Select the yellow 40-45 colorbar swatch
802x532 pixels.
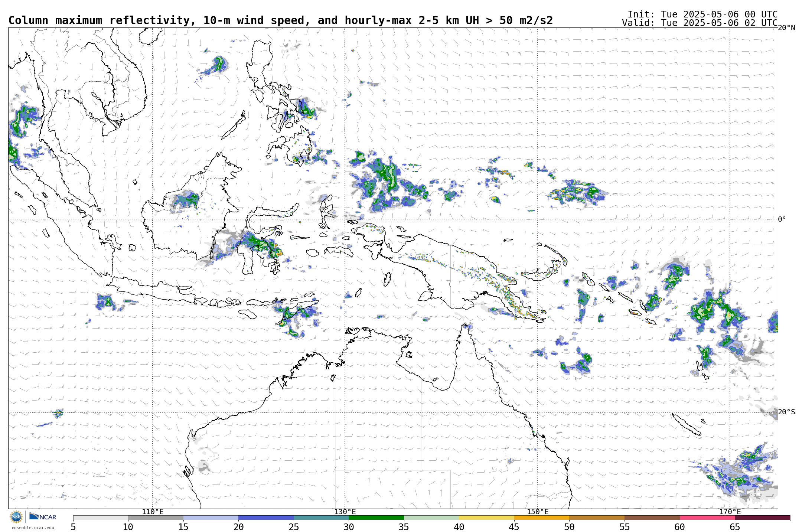486,518
